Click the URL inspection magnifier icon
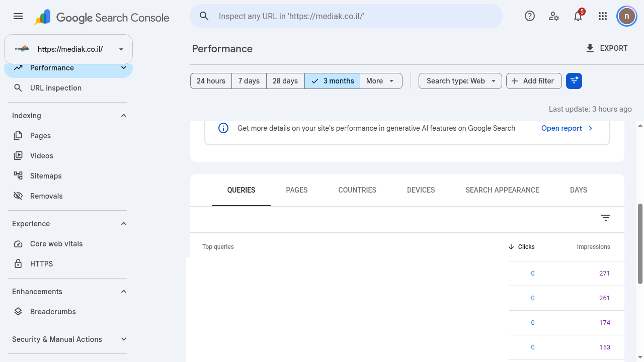Screen dimensions: 644x362 click(x=18, y=88)
